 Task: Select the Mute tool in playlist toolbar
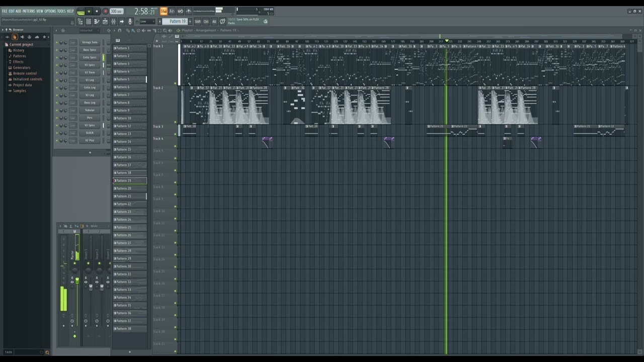pos(144,30)
